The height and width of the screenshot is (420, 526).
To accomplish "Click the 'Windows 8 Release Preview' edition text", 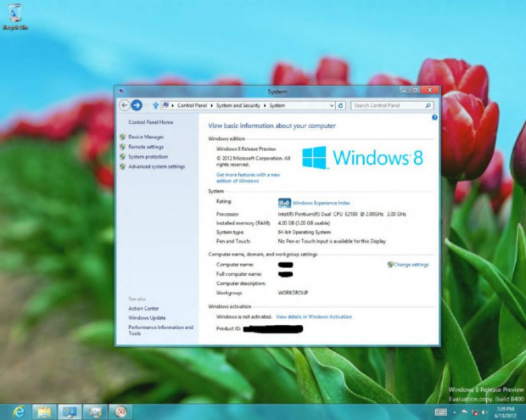I will tap(246, 148).
